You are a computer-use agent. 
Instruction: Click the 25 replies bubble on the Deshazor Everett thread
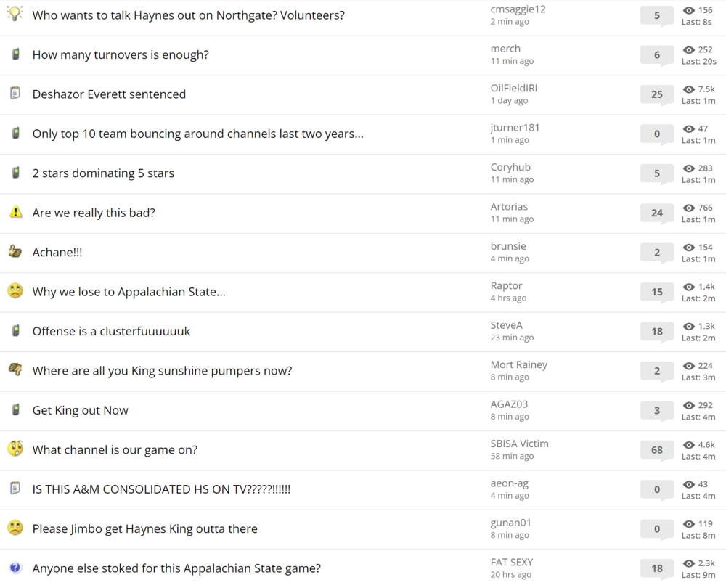(657, 94)
